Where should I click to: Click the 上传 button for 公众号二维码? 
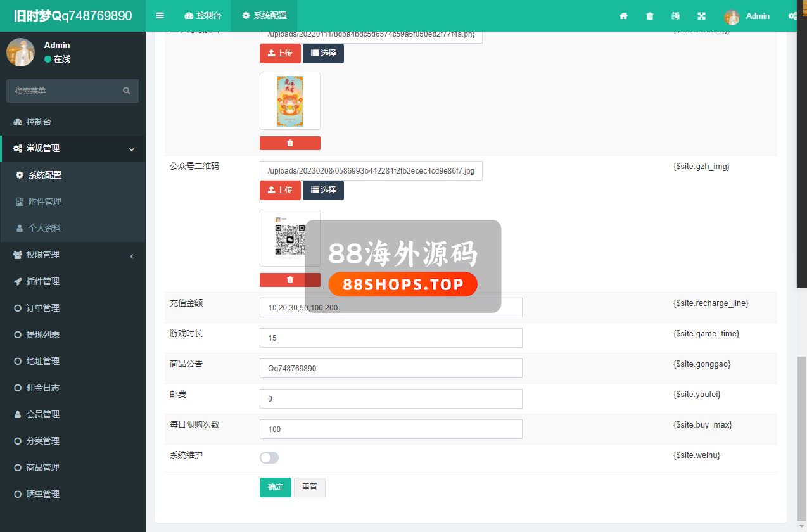tap(280, 190)
